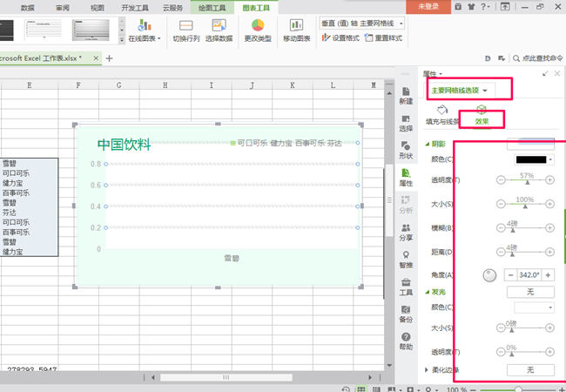Click the 未登录 sign-in button

pos(428,7)
